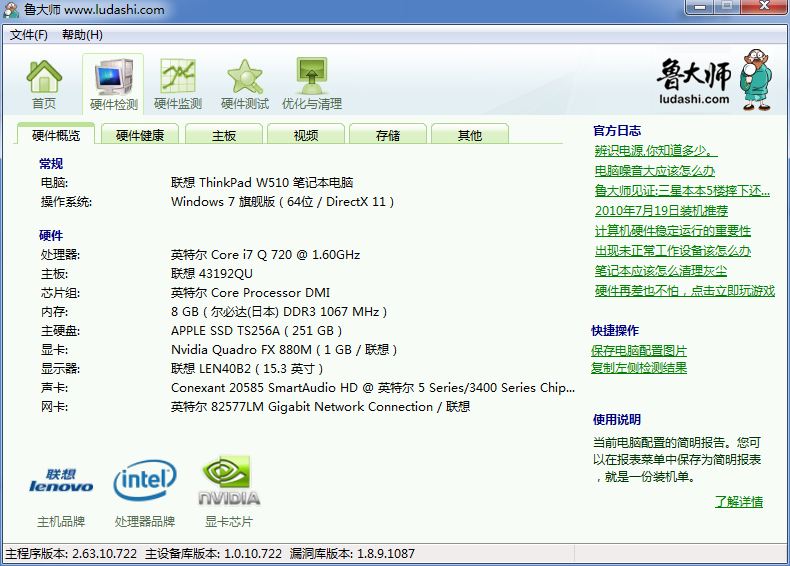Click the NVIDIA 显卡芯片 logo
The image size is (790, 566).
229,480
